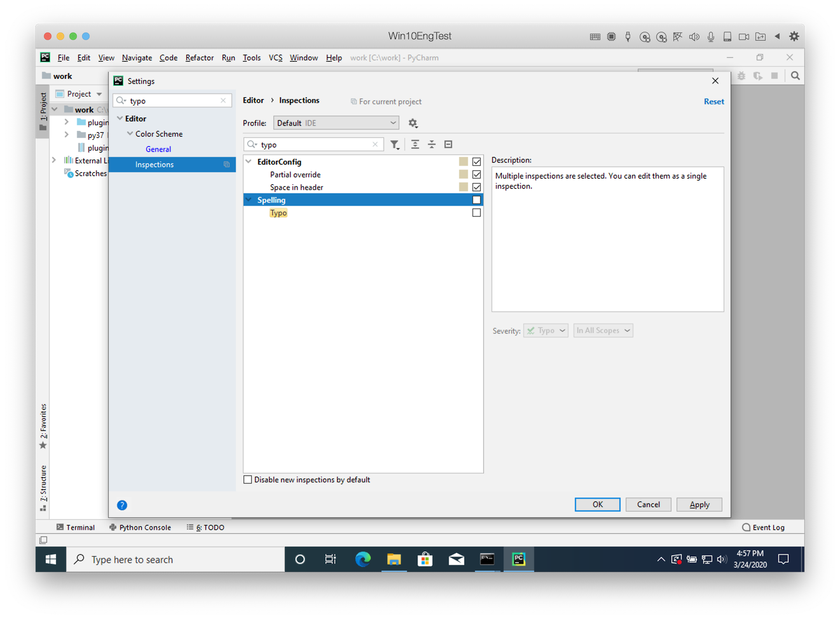This screenshot has width=840, height=619.
Task: Open the command prompt taskbar icon
Action: point(487,559)
